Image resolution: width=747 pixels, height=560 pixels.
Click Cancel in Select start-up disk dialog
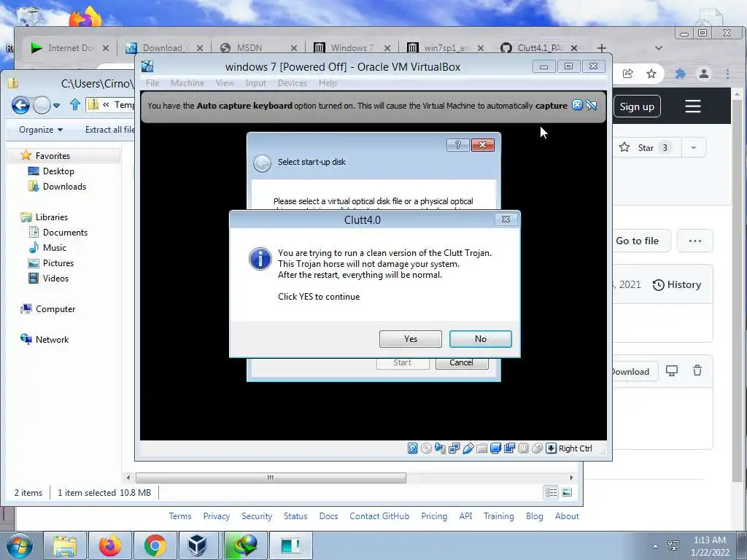tap(461, 362)
